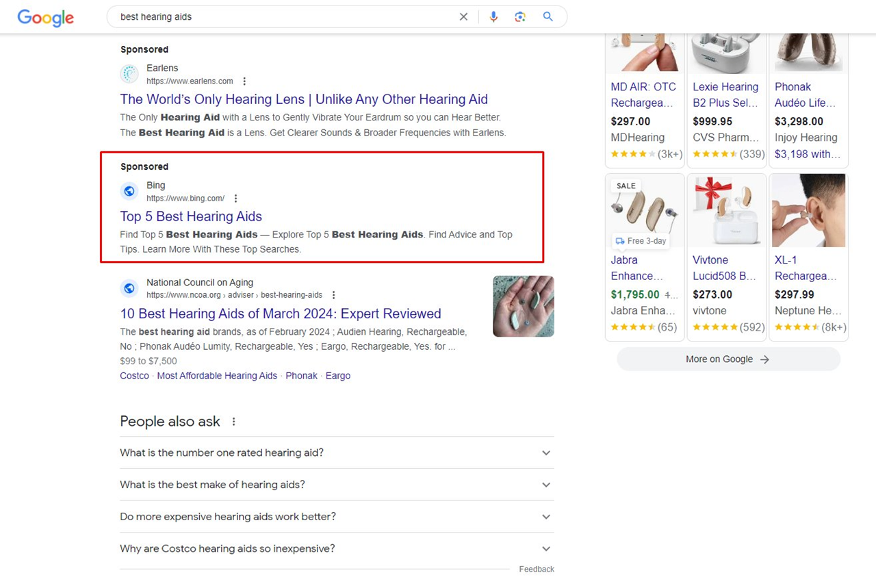Click the MD AIR: OTC product title
This screenshot has height=588, width=876.
(643, 95)
